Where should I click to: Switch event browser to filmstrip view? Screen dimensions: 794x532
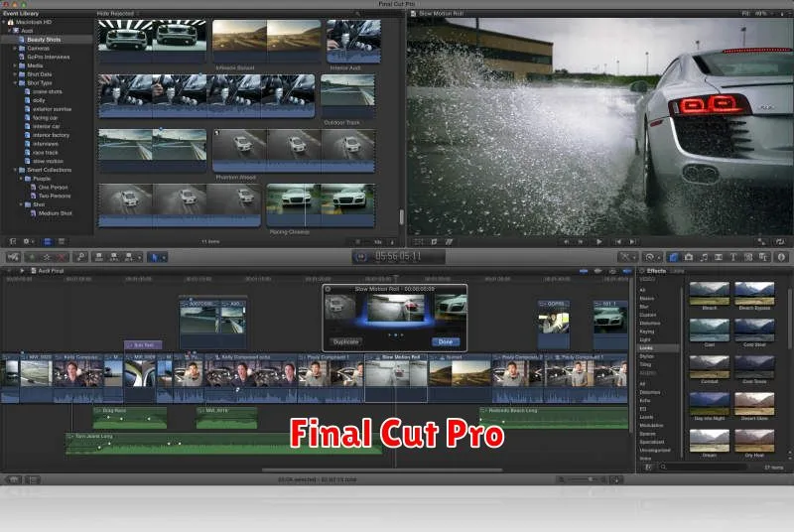47,242
